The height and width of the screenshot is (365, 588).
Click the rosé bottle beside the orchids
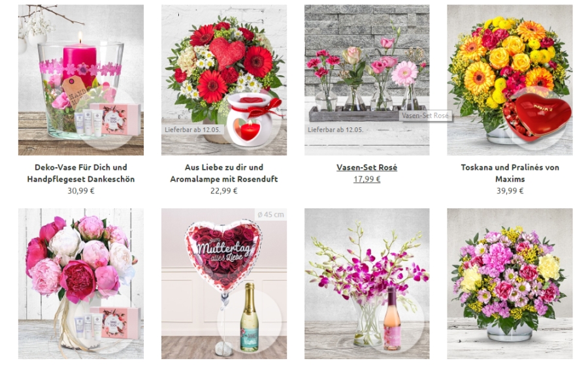pos(392,319)
